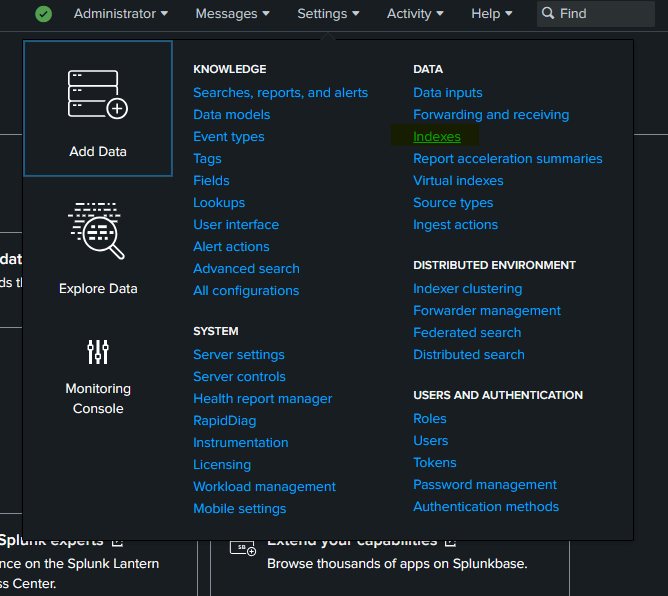Open the Messages dropdown menu
The image size is (668, 596).
coord(232,14)
